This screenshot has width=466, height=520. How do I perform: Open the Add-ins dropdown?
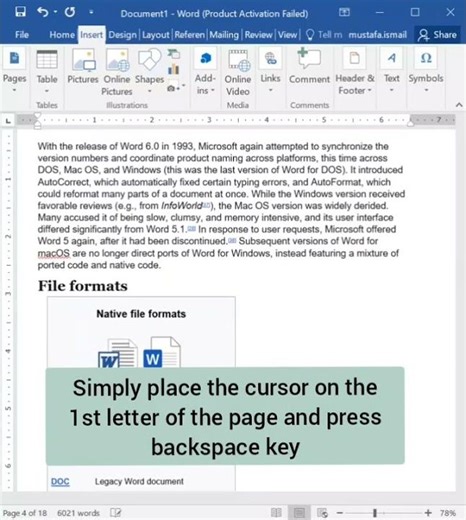click(205, 72)
